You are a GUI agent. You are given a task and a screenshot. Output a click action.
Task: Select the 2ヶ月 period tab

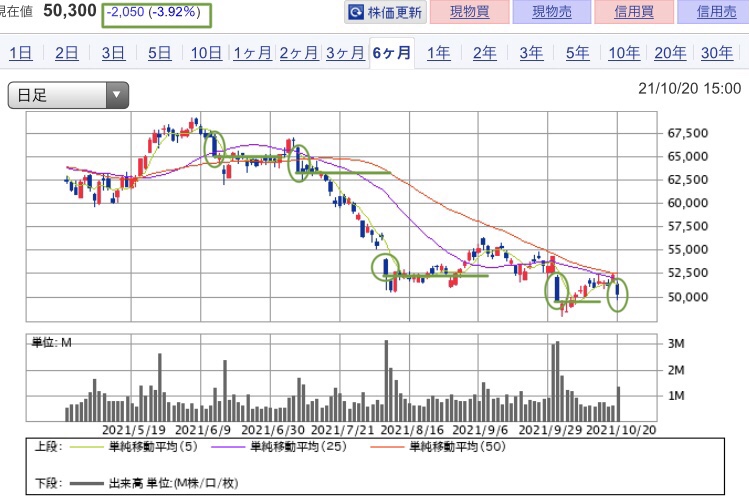[299, 53]
